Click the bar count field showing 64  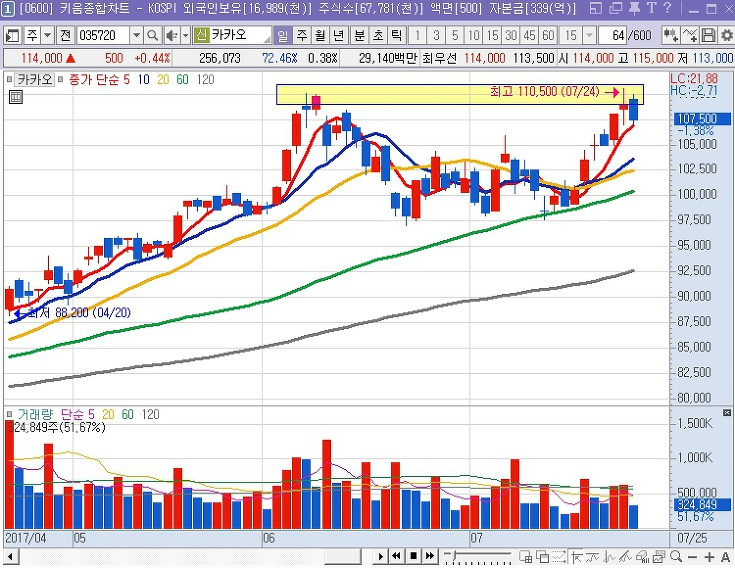click(x=614, y=35)
